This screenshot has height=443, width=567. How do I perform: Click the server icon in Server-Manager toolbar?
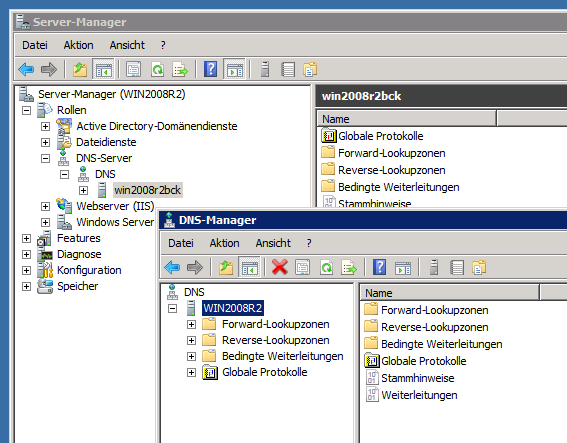(265, 69)
